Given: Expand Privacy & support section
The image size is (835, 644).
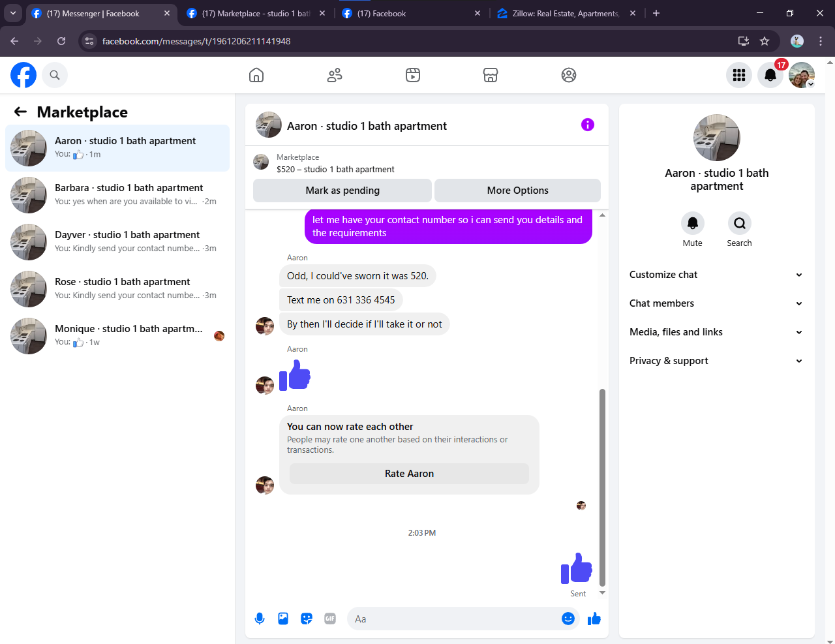Looking at the screenshot, I should (x=716, y=361).
